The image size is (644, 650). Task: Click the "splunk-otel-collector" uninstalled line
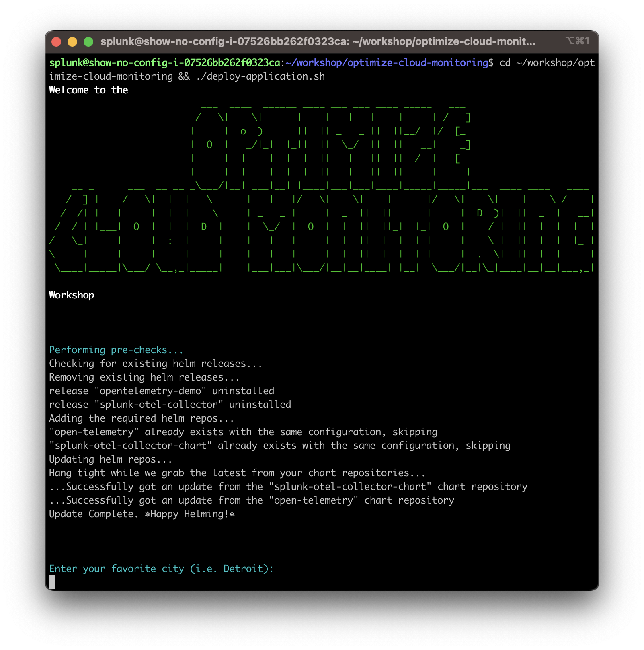(x=170, y=405)
